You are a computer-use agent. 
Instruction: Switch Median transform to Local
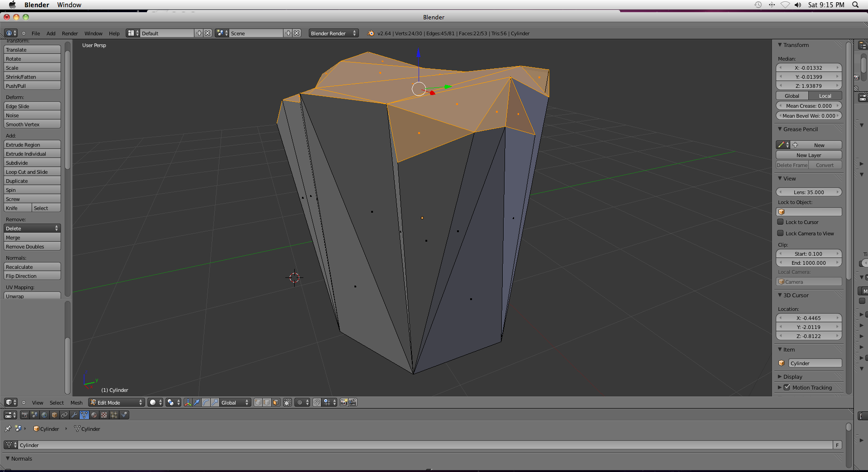[825, 96]
